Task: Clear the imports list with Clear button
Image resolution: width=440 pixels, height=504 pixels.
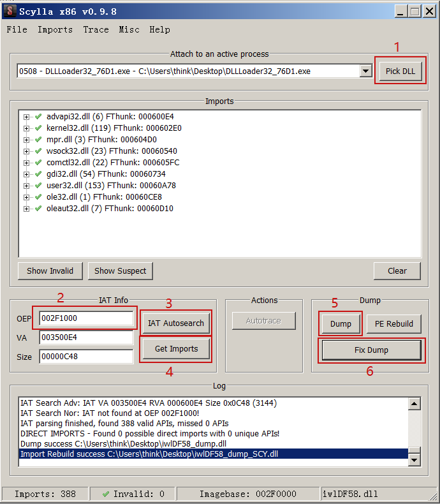Action: pos(397,271)
